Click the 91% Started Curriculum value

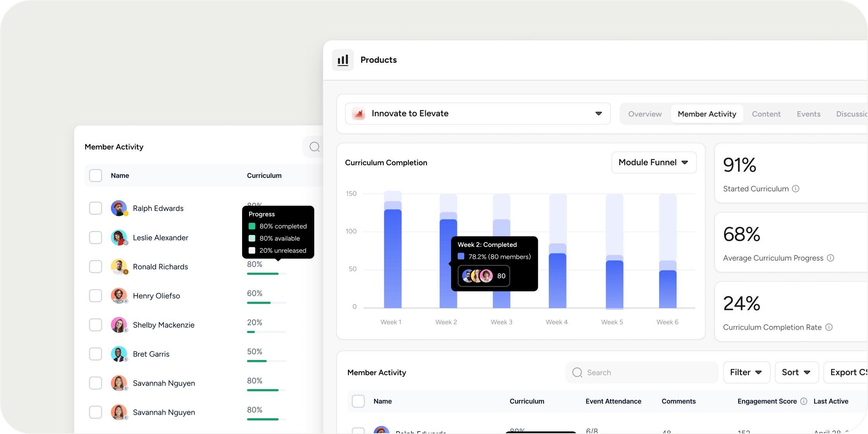(x=739, y=165)
